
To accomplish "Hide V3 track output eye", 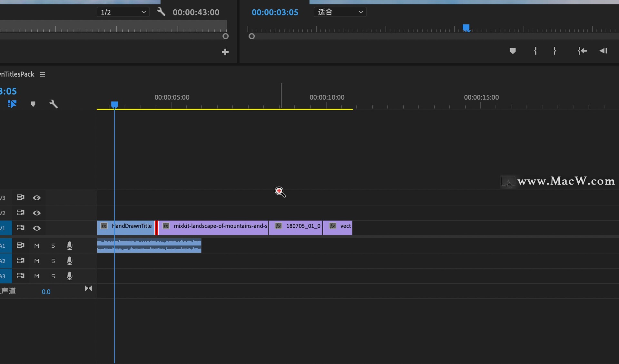I will [x=37, y=198].
